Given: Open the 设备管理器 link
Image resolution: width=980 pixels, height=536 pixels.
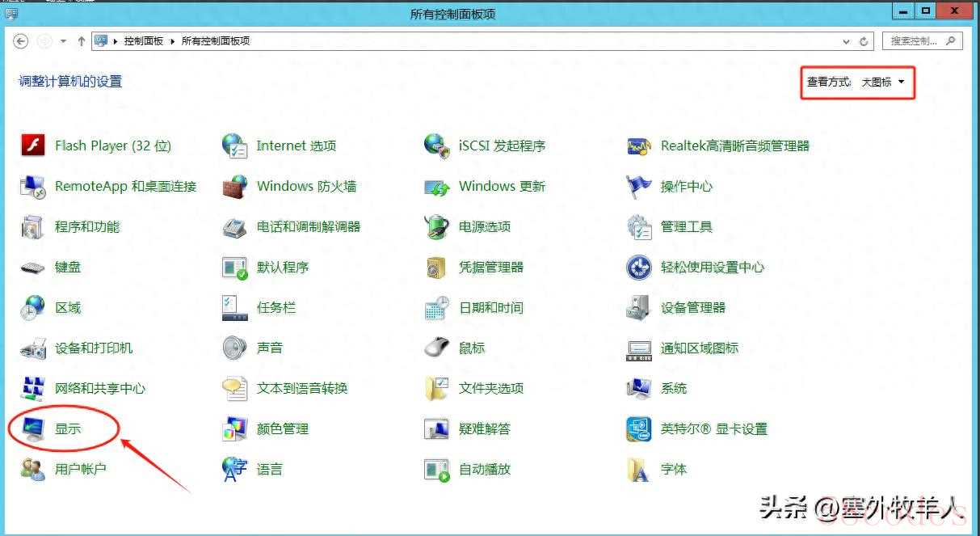Looking at the screenshot, I should (x=692, y=308).
